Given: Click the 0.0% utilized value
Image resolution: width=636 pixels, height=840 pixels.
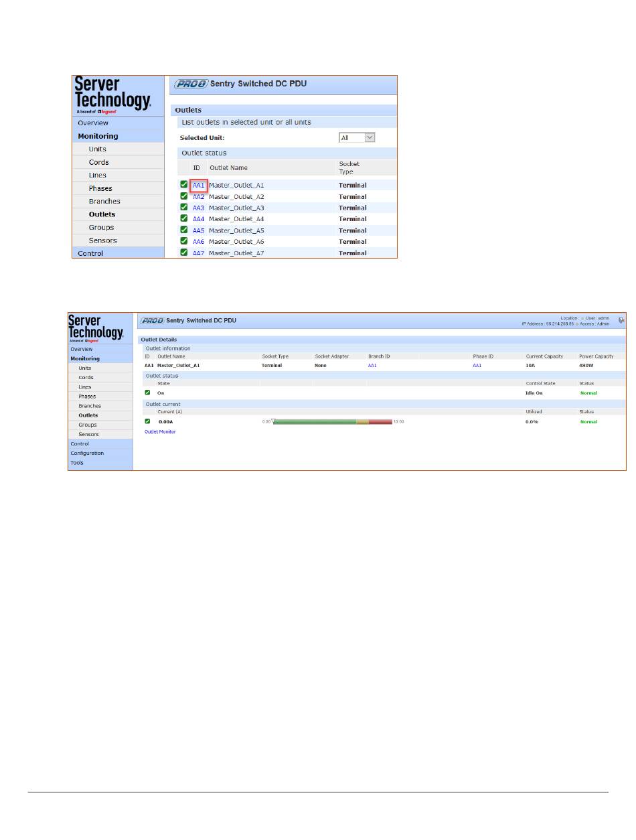Looking at the screenshot, I should [x=532, y=422].
